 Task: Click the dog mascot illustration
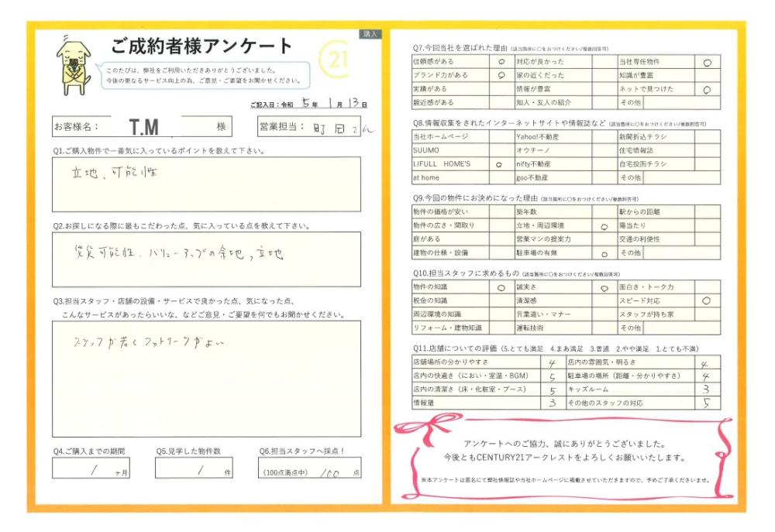[x=74, y=65]
